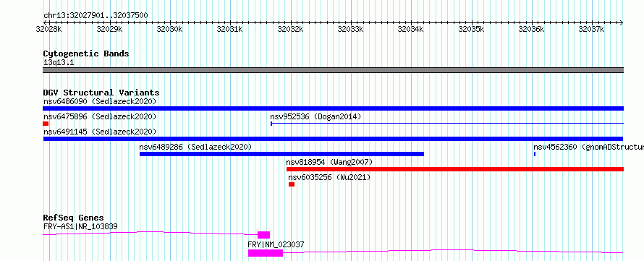Click the 32032k ruler tick label

pos(291,29)
